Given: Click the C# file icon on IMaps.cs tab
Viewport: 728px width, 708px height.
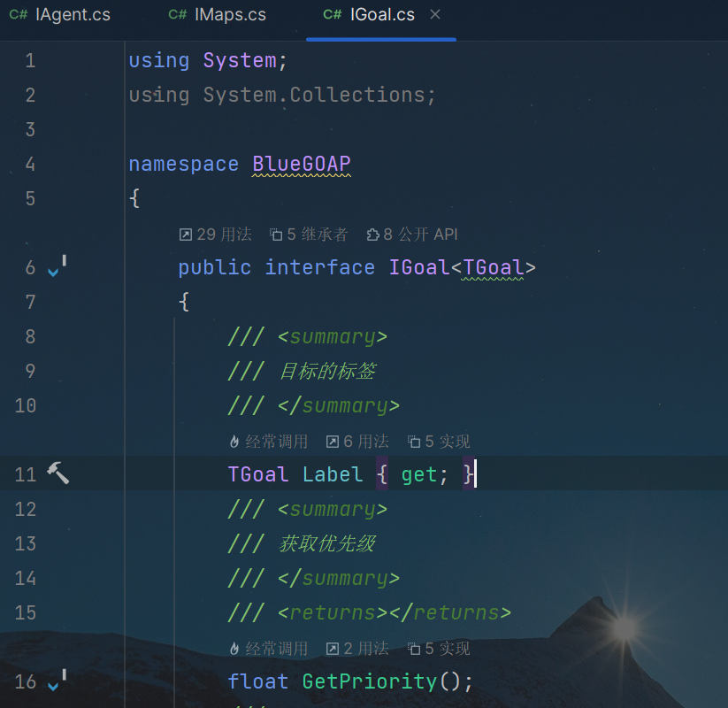Looking at the screenshot, I should click(x=178, y=15).
